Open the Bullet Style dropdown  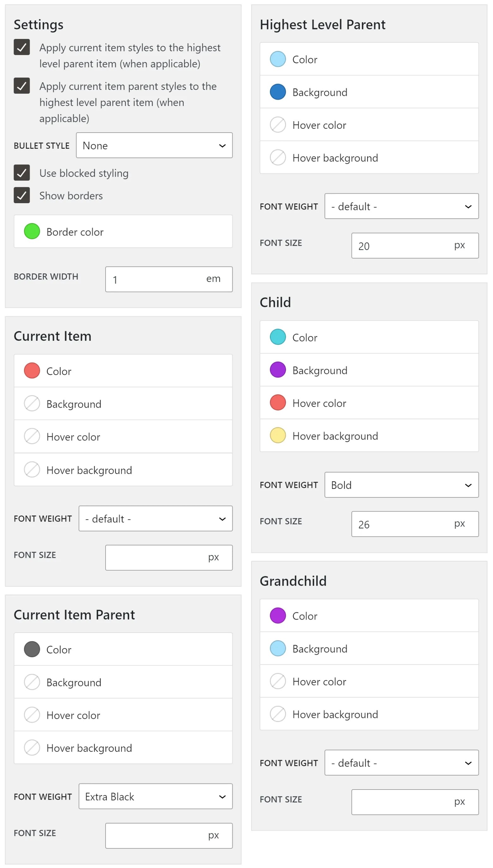tap(154, 145)
